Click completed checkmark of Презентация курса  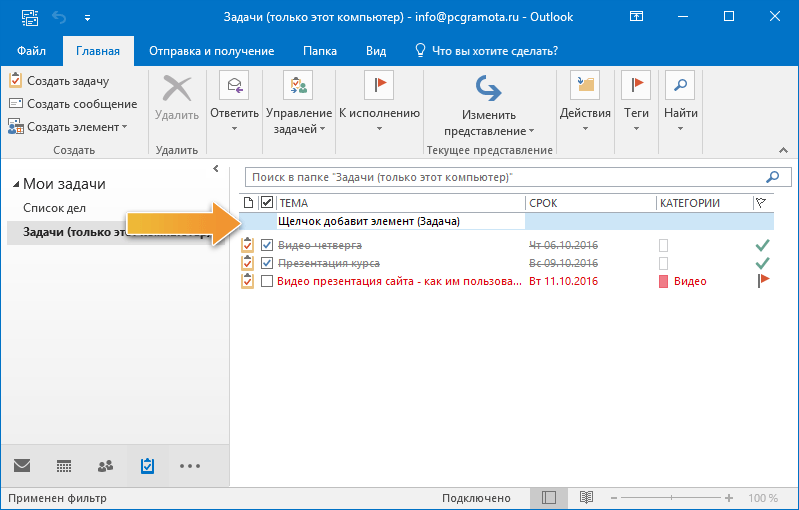(x=762, y=263)
